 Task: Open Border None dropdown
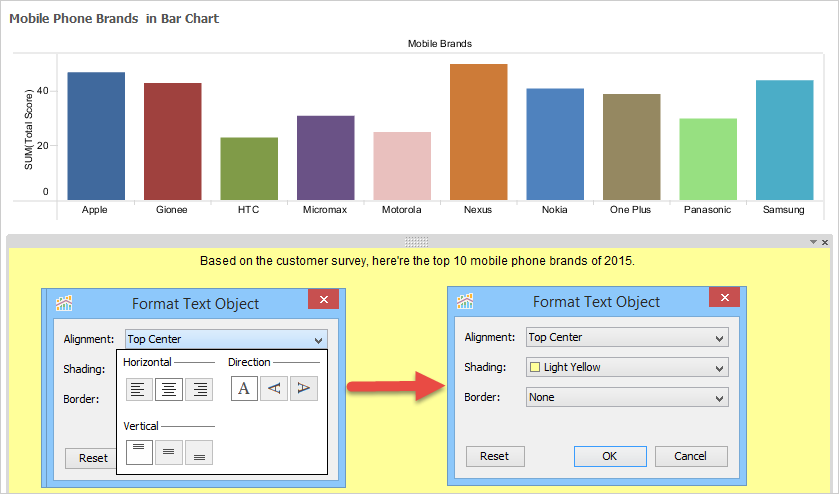(x=627, y=397)
